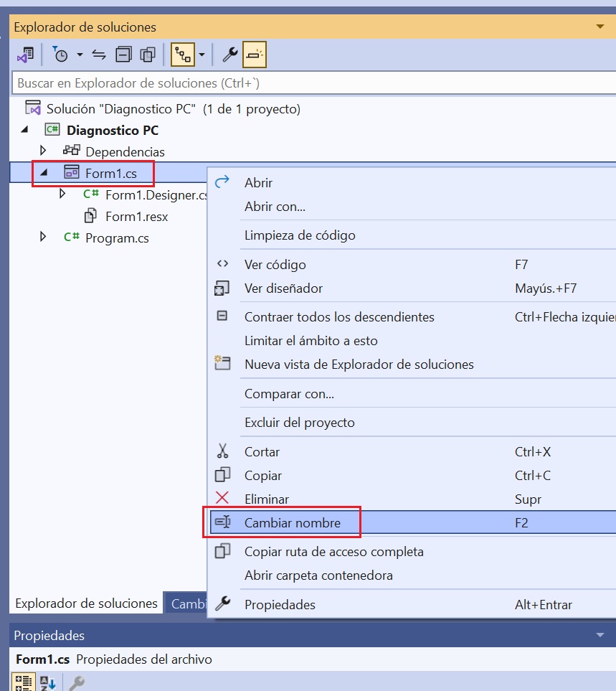Click the Sync with Active Document icon

pos(100,55)
